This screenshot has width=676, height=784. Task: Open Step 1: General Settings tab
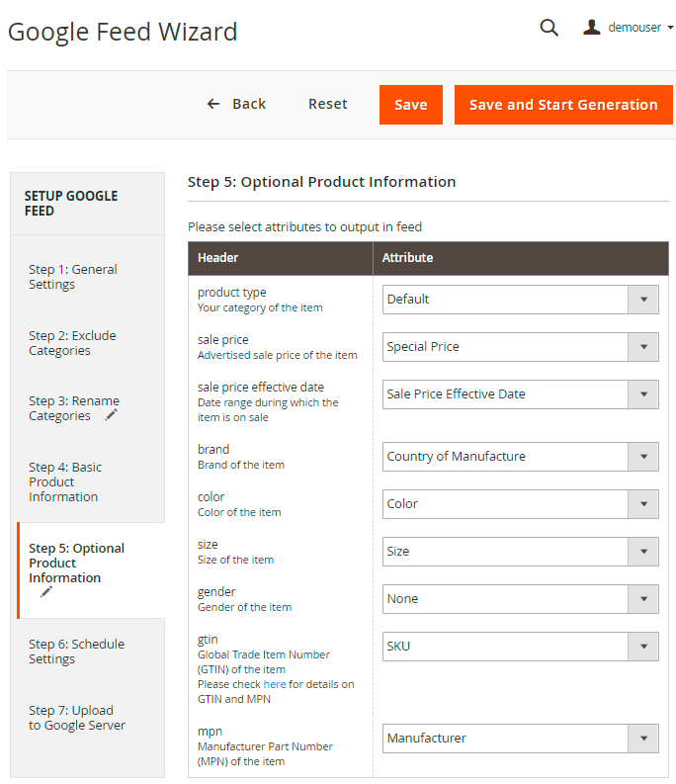tap(72, 277)
